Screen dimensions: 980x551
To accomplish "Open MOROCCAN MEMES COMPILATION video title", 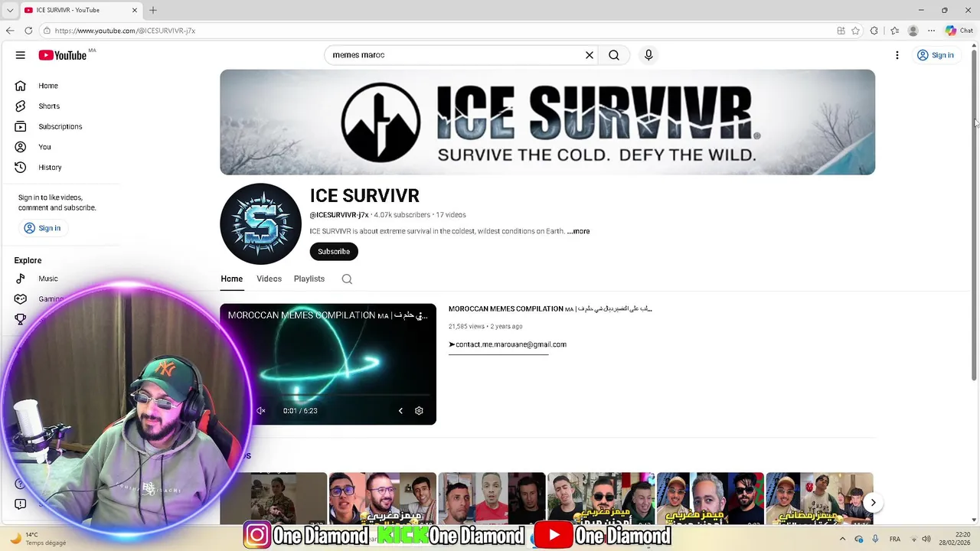I will click(550, 309).
